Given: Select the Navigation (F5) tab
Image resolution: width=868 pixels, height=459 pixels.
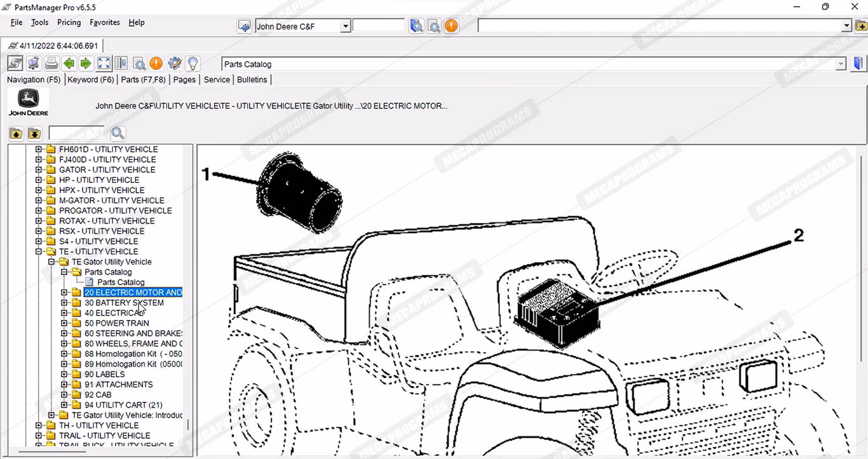Looking at the screenshot, I should (34, 79).
